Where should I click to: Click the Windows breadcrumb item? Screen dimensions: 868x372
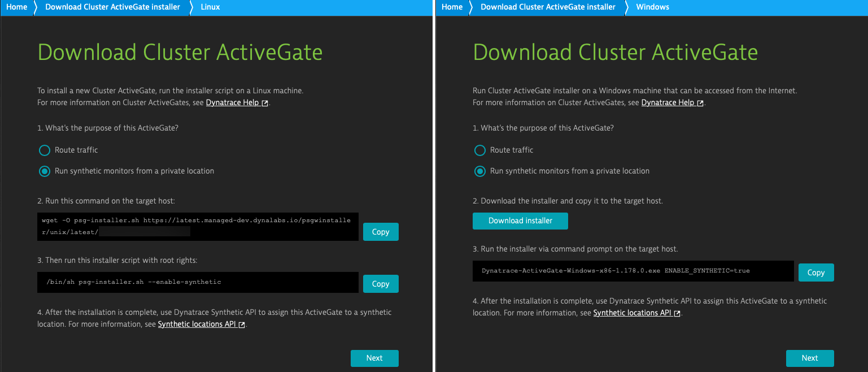653,7
